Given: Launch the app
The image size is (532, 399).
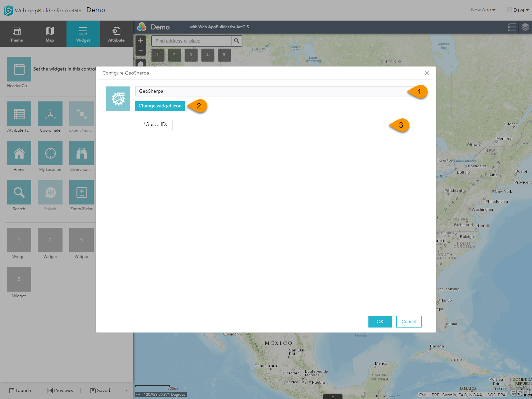Looking at the screenshot, I should pos(20,391).
